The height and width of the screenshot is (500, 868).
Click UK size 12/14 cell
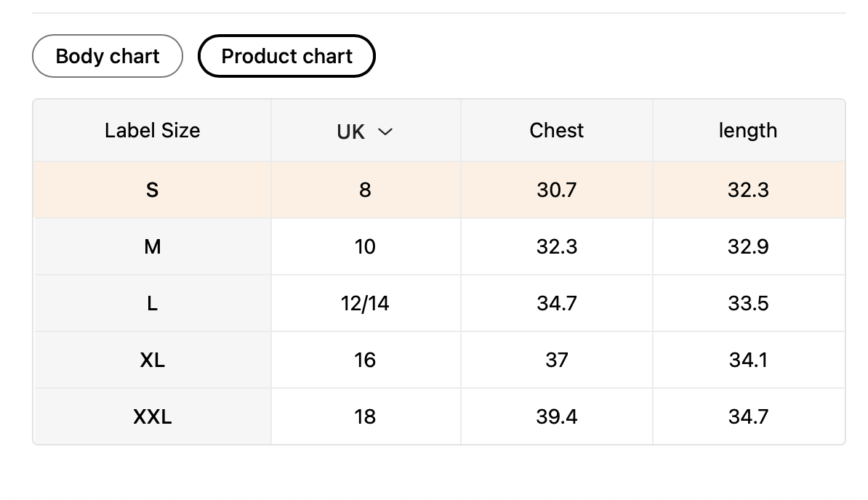click(365, 304)
